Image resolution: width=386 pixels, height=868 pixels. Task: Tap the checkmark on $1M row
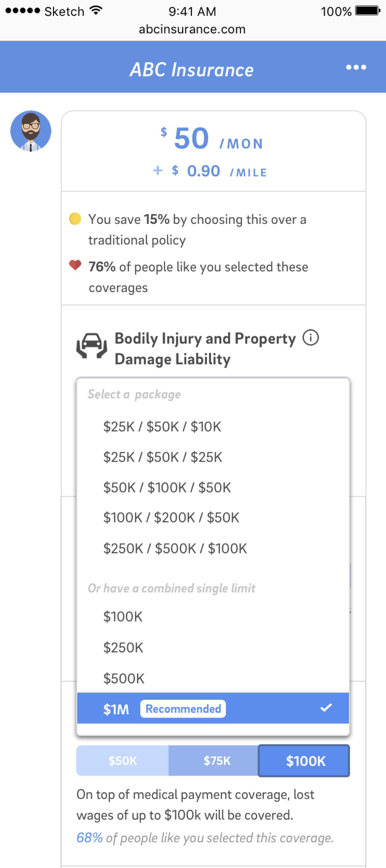[x=326, y=708]
